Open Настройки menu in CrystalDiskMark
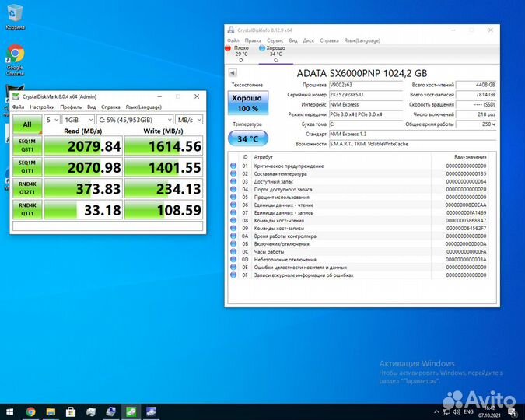Viewport: 525px width, 420px height. click(42, 107)
